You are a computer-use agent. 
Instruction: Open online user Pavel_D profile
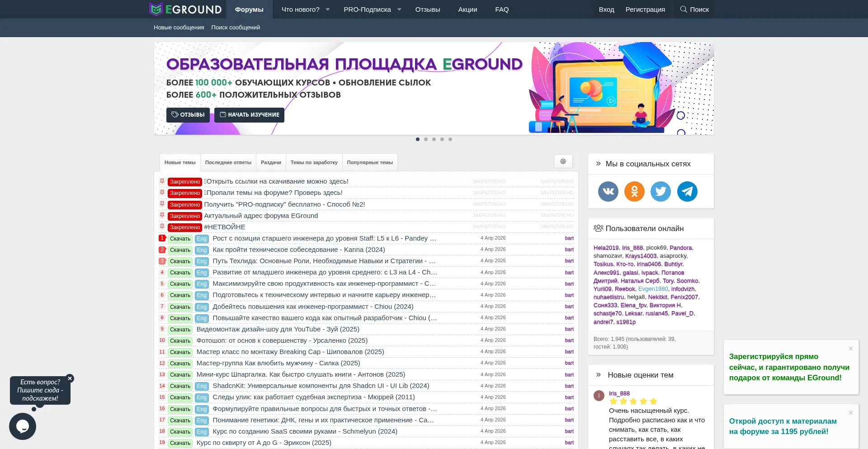point(683,313)
